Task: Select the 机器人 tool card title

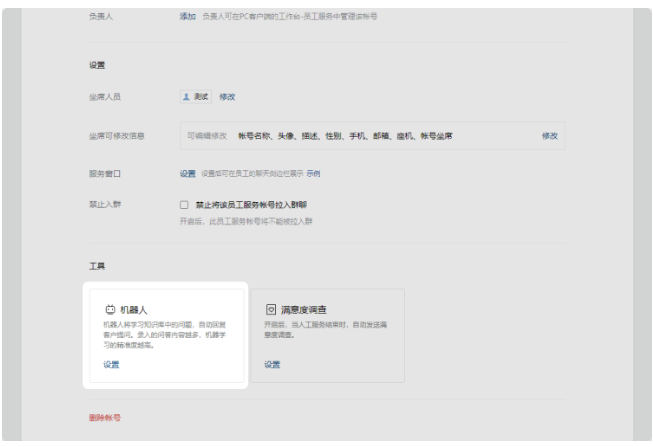Action: [x=134, y=311]
